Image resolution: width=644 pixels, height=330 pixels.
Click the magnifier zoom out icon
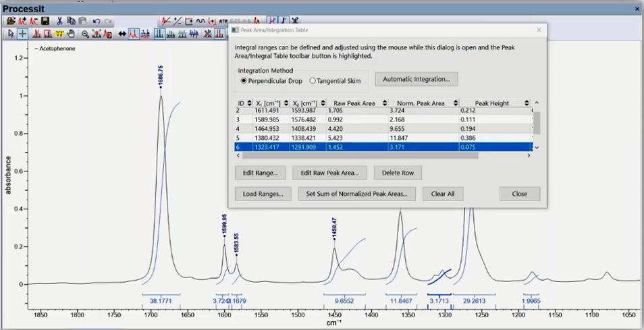pyautogui.click(x=85, y=34)
